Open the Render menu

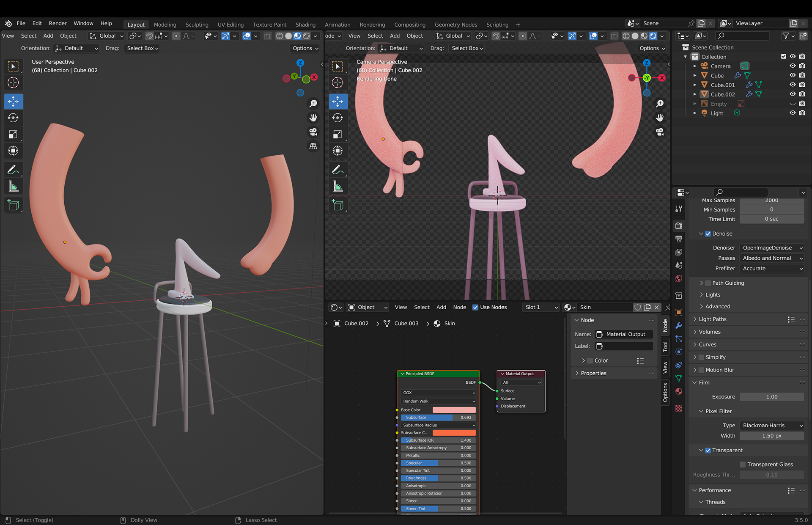point(58,23)
